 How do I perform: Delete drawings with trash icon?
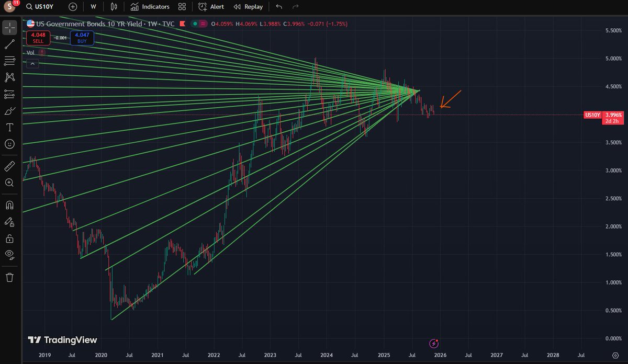[x=9, y=277]
